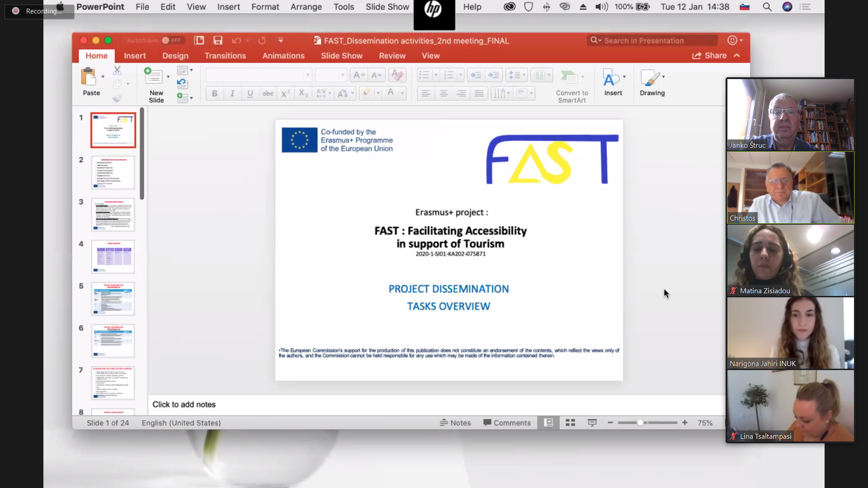
Task: Click the Search in Presentation field
Action: (652, 40)
